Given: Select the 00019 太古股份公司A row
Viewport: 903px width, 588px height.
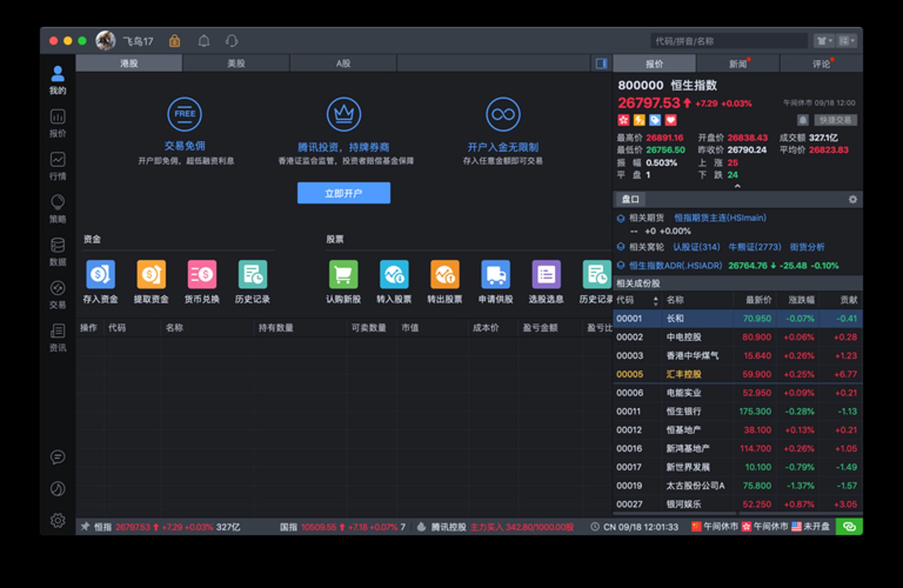Looking at the screenshot, I should (x=737, y=486).
